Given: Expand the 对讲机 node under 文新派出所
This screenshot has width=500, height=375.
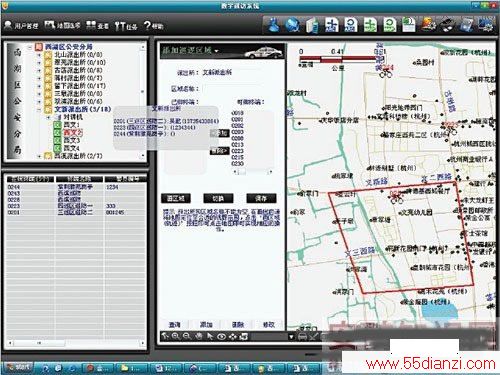Looking at the screenshot, I should (x=49, y=117).
